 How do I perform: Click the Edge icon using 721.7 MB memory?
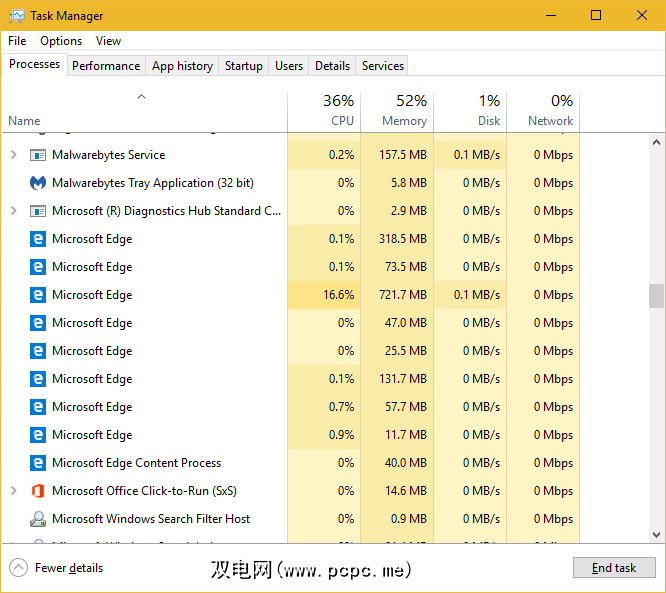tap(38, 295)
